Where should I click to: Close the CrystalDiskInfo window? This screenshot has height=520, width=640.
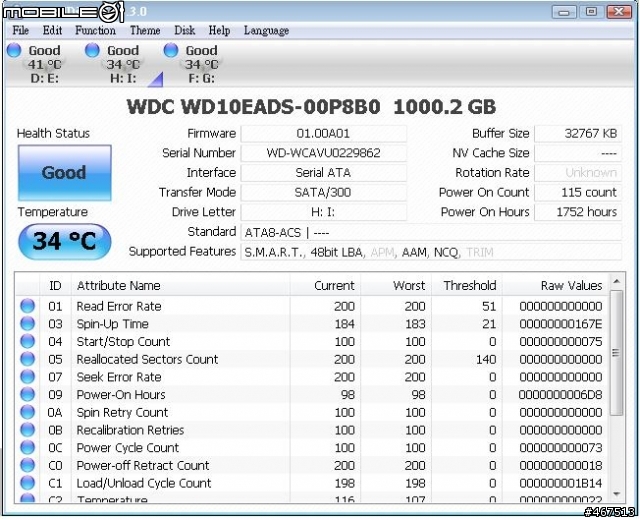click(619, 12)
